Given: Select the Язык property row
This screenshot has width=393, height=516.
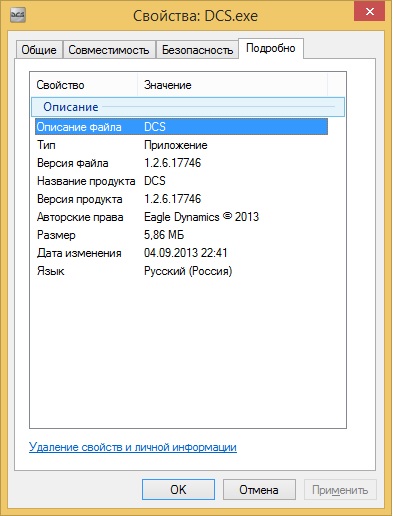Looking at the screenshot, I should pos(181,271).
